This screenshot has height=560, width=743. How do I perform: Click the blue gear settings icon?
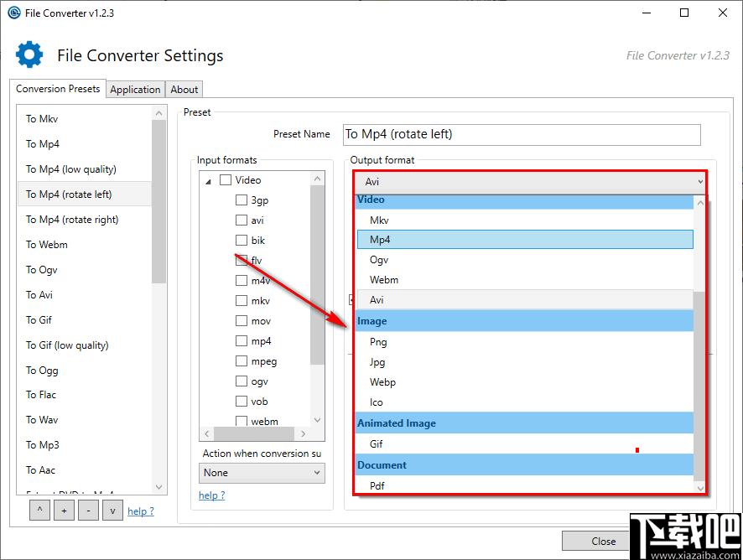pyautogui.click(x=29, y=54)
